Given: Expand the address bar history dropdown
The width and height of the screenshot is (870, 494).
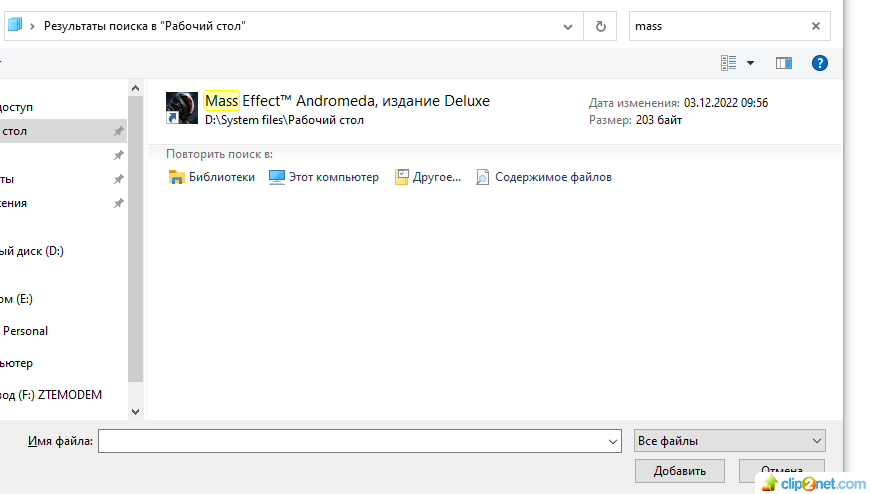Looking at the screenshot, I should point(568,27).
